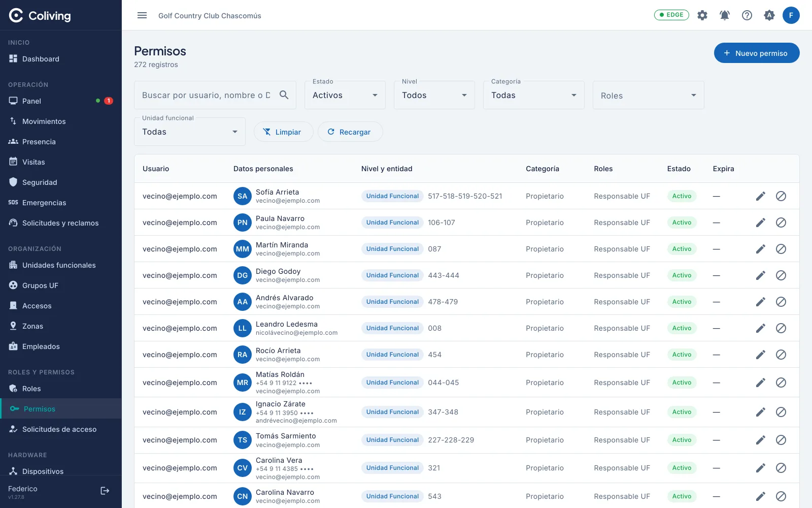This screenshot has width=812, height=508.
Task: Open the Nivel dropdown showing Todos
Action: pyautogui.click(x=434, y=95)
